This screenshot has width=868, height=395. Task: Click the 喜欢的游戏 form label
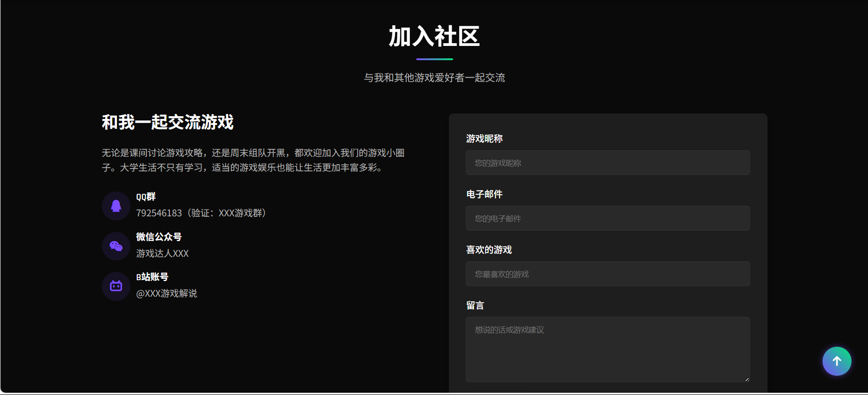tap(489, 250)
